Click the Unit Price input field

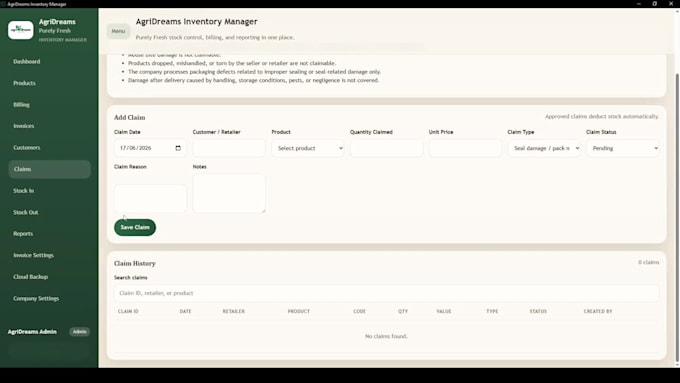coord(465,148)
